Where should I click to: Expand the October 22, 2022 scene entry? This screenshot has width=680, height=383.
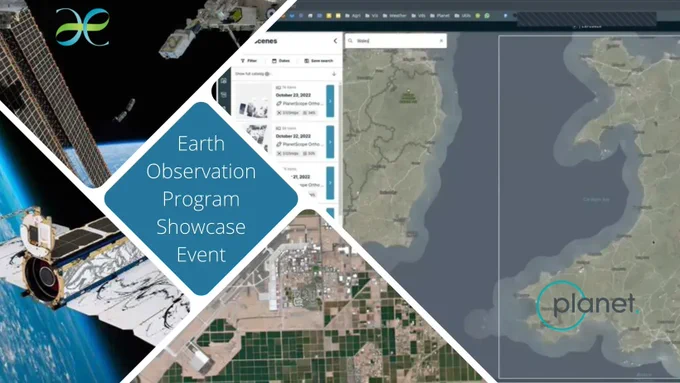330,142
